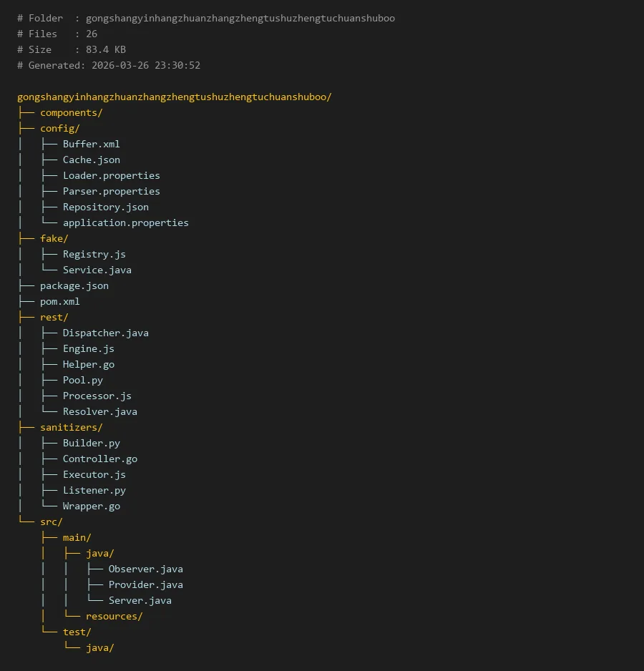The image size is (644, 671).
Task: Select application.properties file
Action: (125, 222)
